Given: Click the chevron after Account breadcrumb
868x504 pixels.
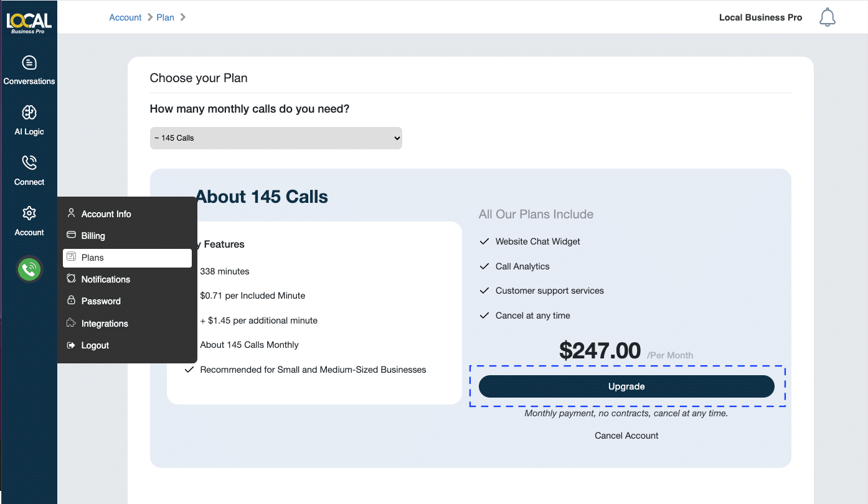Looking at the screenshot, I should [x=150, y=17].
